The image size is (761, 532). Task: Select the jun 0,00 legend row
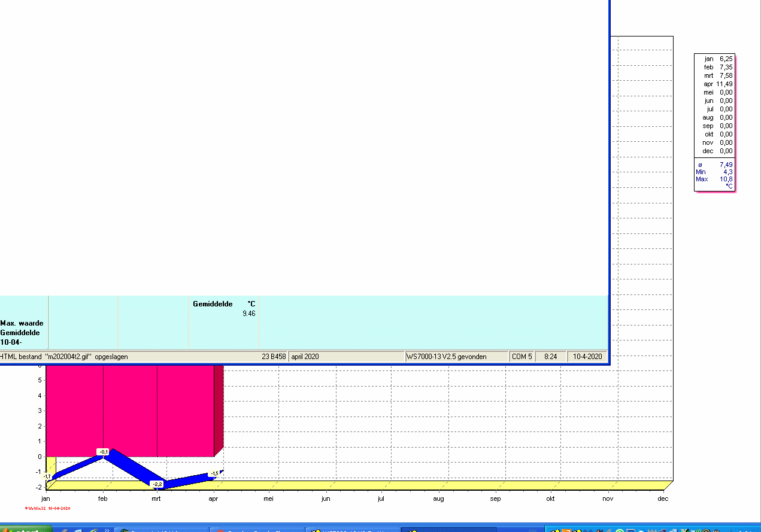(x=718, y=101)
